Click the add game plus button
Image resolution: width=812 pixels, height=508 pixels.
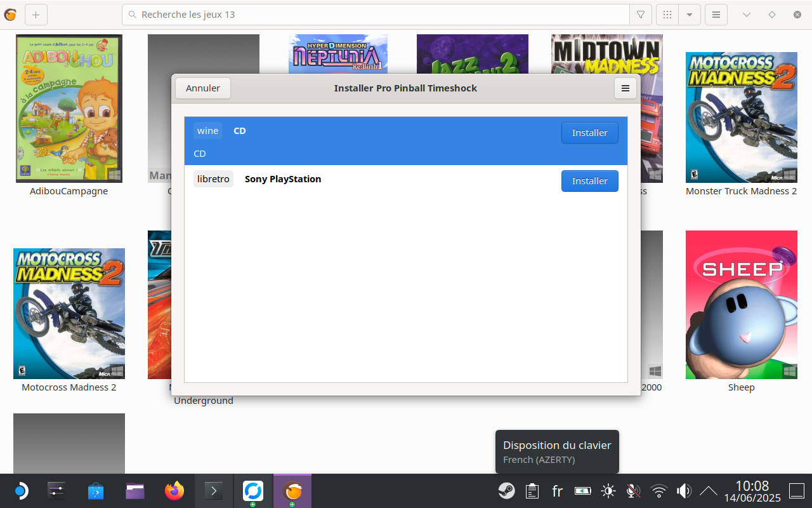pyautogui.click(x=36, y=14)
